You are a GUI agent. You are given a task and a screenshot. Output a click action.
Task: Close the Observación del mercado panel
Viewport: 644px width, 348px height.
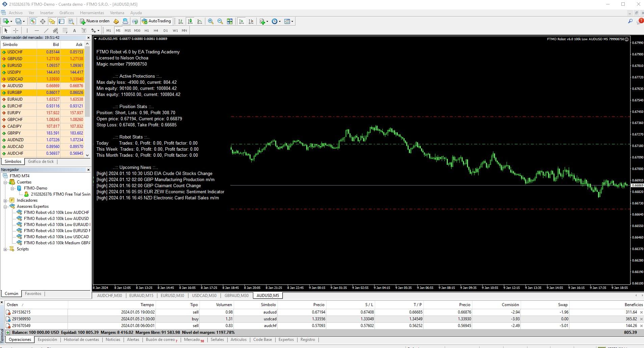(88, 38)
